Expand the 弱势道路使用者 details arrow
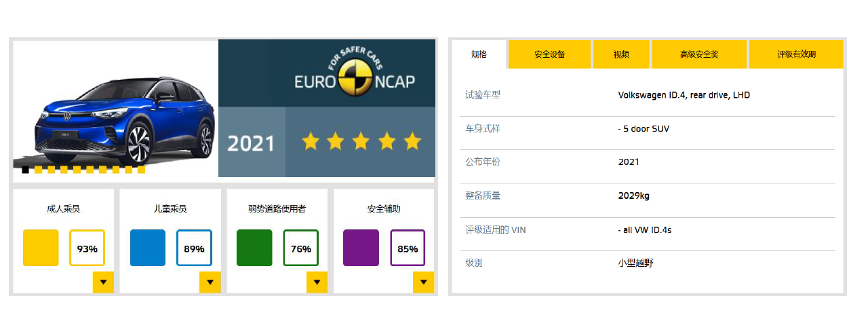 click(x=317, y=282)
